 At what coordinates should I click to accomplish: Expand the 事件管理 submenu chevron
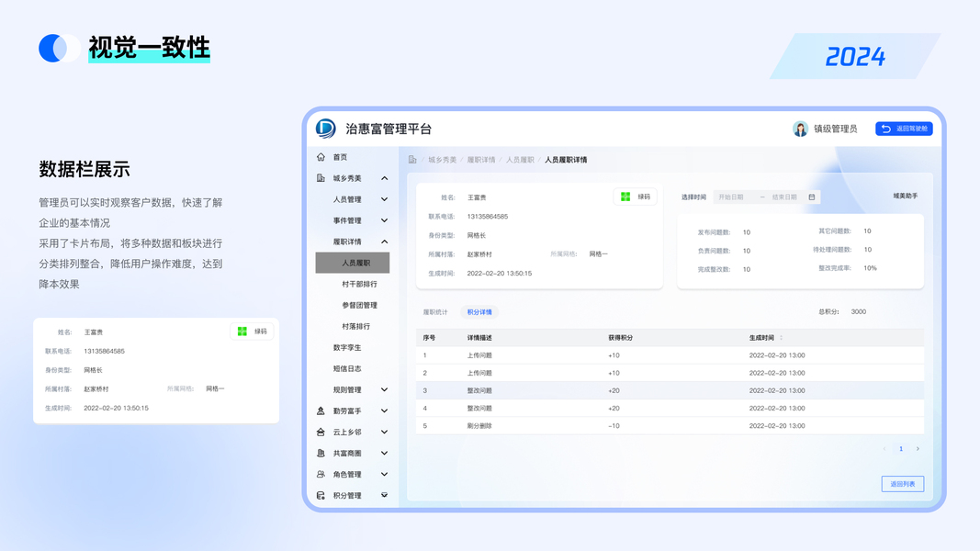point(384,220)
